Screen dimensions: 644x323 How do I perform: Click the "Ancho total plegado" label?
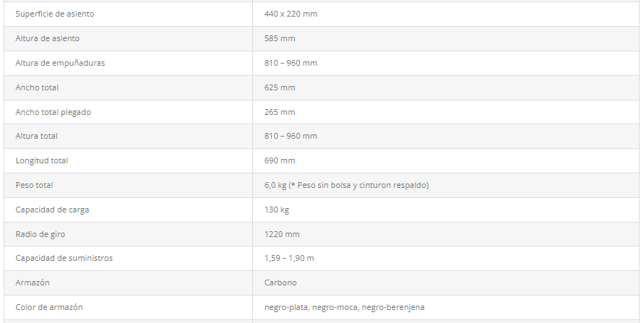(53, 112)
